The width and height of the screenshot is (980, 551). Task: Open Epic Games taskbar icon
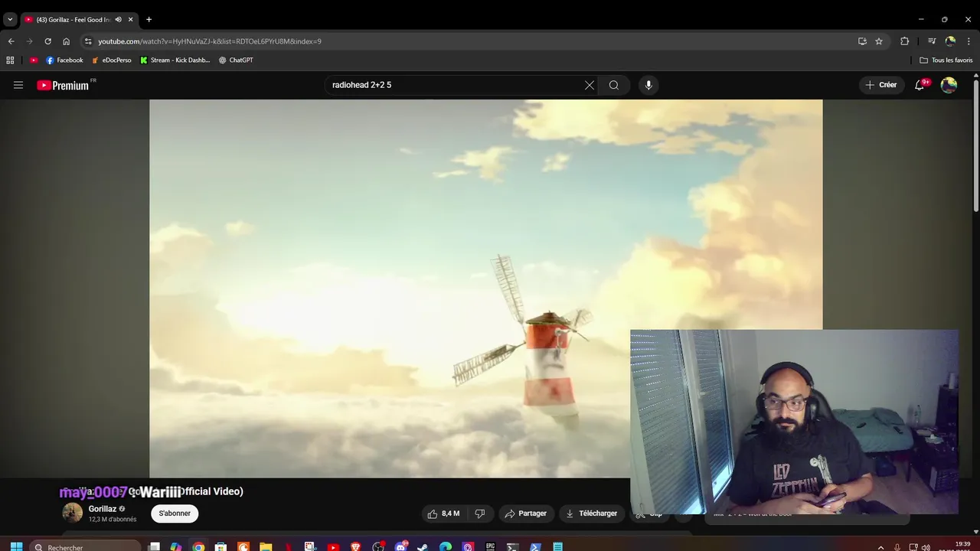490,547
